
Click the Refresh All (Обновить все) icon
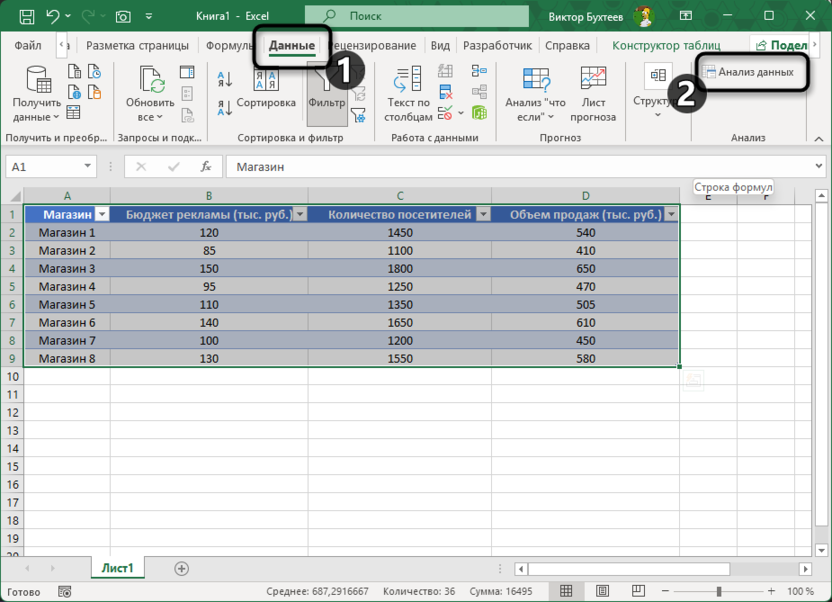coord(150,82)
